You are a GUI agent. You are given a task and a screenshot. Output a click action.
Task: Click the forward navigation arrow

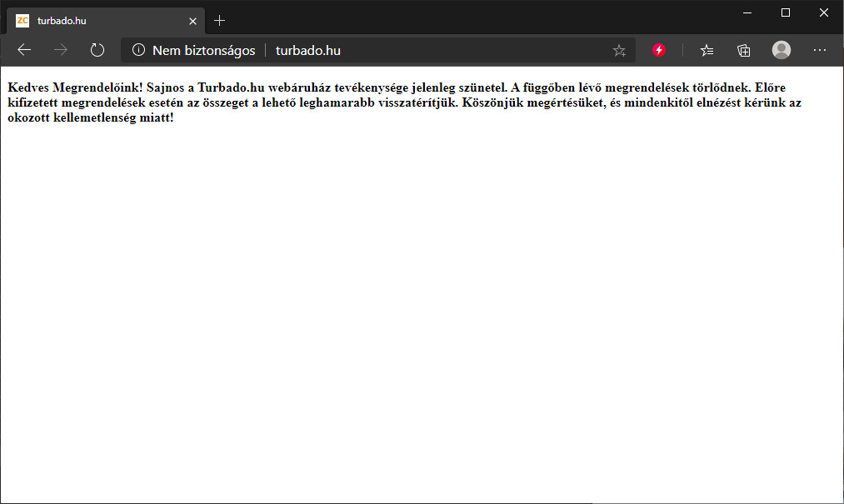pos(61,50)
